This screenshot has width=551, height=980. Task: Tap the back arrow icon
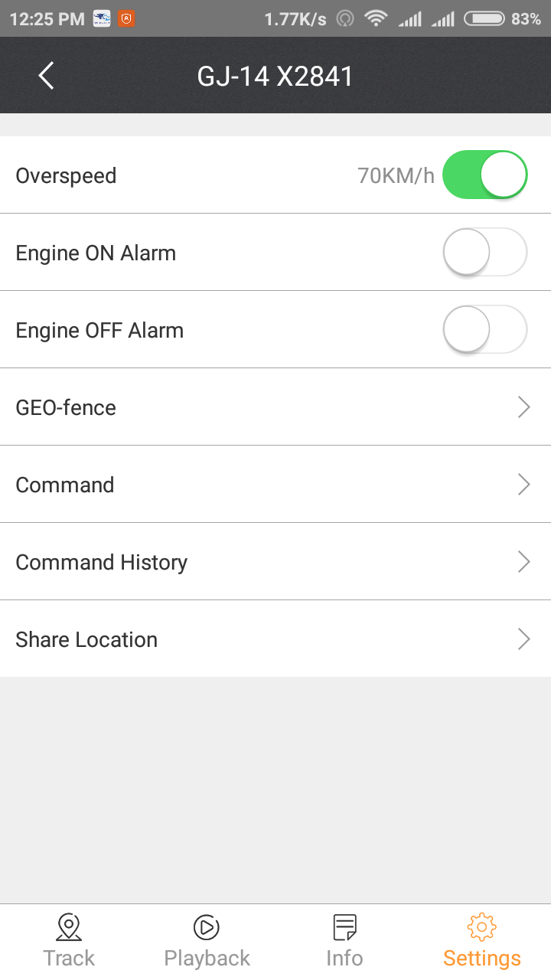click(46, 76)
